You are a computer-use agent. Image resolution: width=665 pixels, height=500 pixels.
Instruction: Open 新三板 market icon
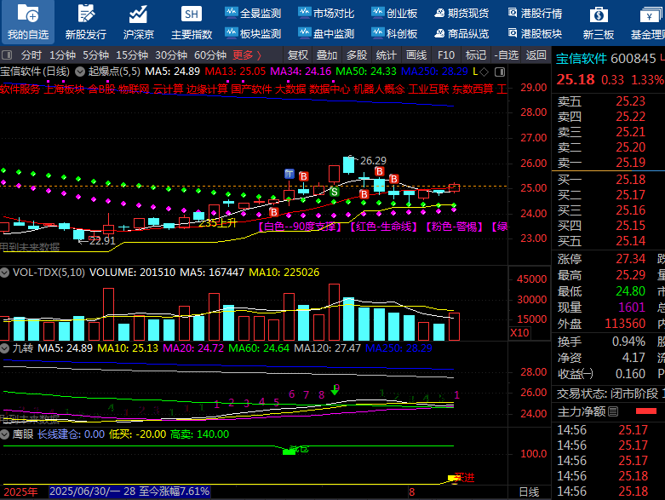598,22
